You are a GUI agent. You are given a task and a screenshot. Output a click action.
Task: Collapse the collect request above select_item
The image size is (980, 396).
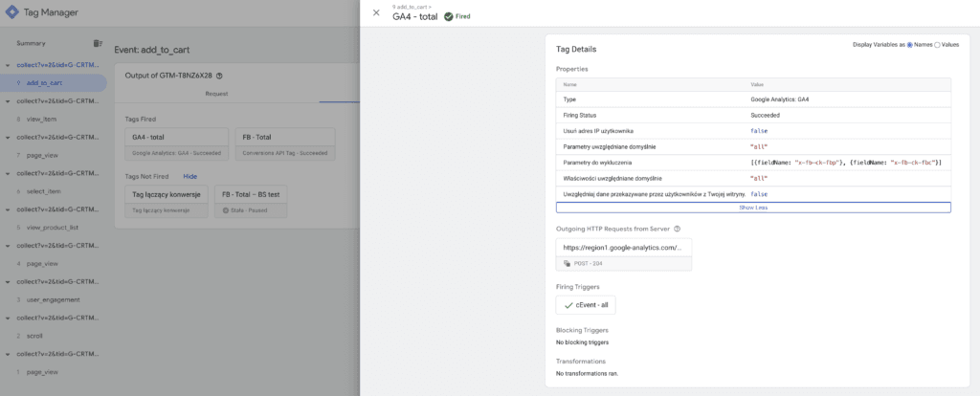pos(7,173)
